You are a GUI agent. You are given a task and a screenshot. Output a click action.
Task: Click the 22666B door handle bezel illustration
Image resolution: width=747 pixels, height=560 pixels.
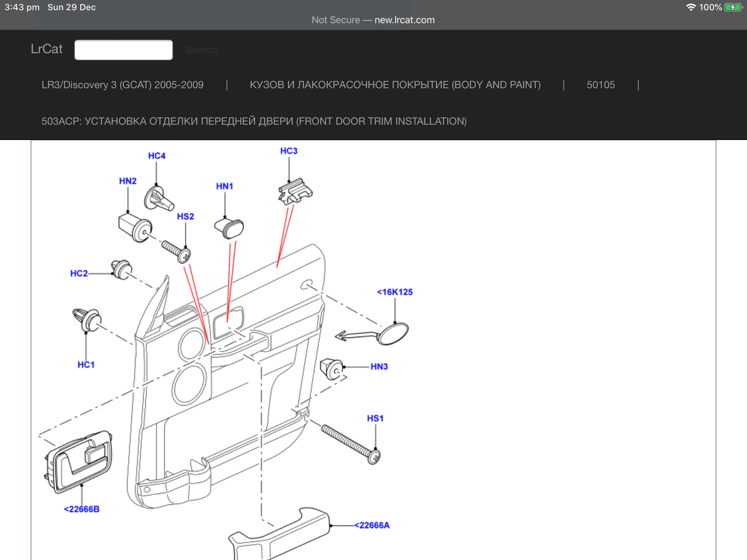[79, 462]
